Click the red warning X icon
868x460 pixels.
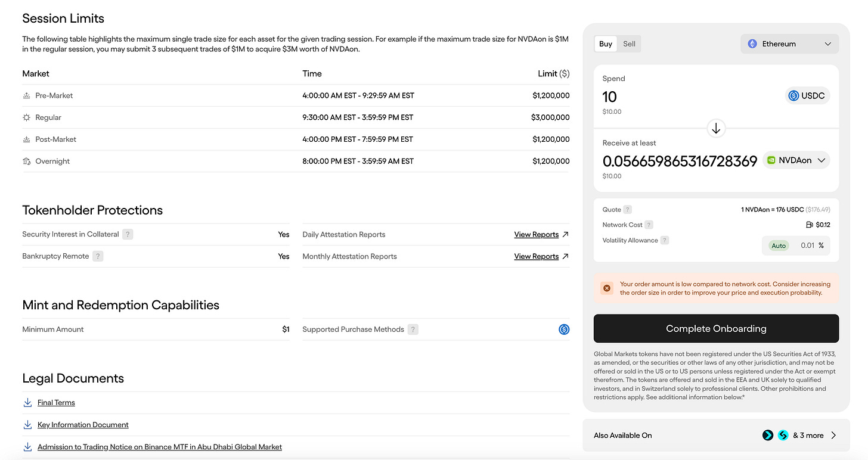coord(607,288)
